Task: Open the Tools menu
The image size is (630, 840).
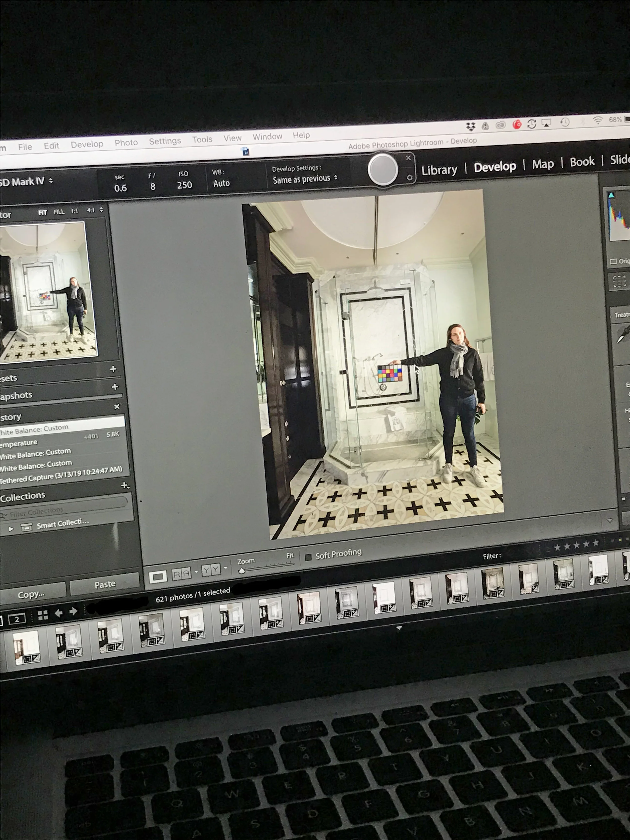Action: click(202, 139)
